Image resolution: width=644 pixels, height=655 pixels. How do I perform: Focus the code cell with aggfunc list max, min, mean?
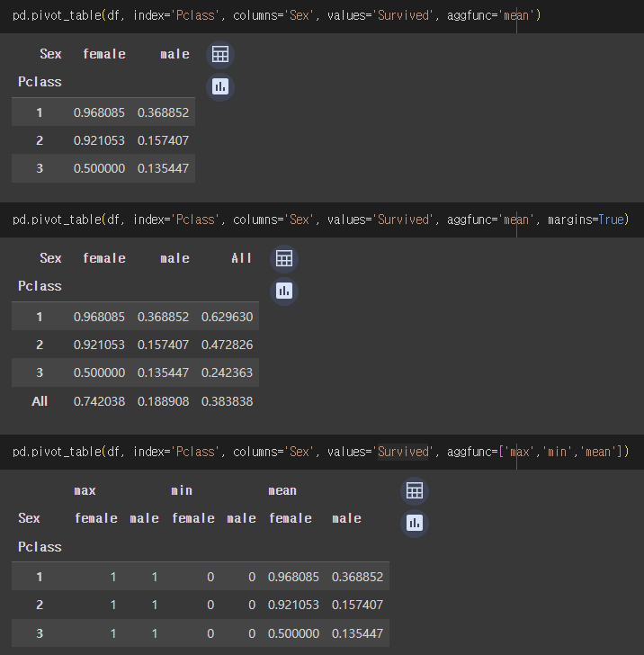(x=322, y=452)
